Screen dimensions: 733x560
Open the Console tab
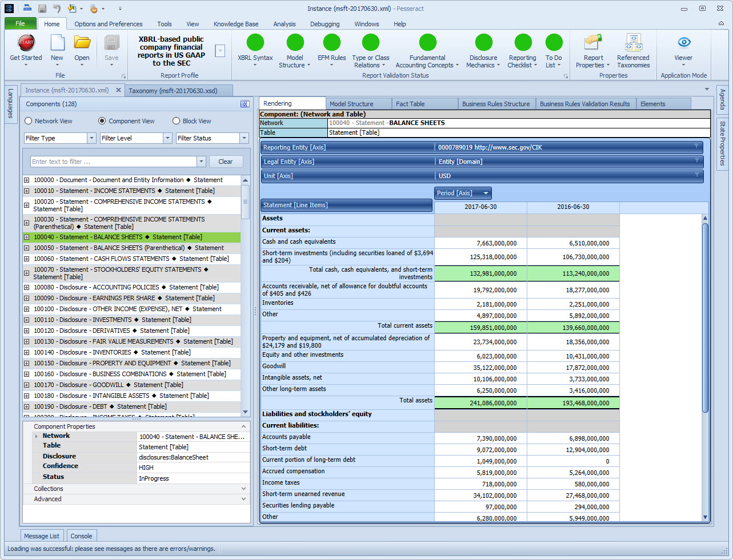pos(81,536)
